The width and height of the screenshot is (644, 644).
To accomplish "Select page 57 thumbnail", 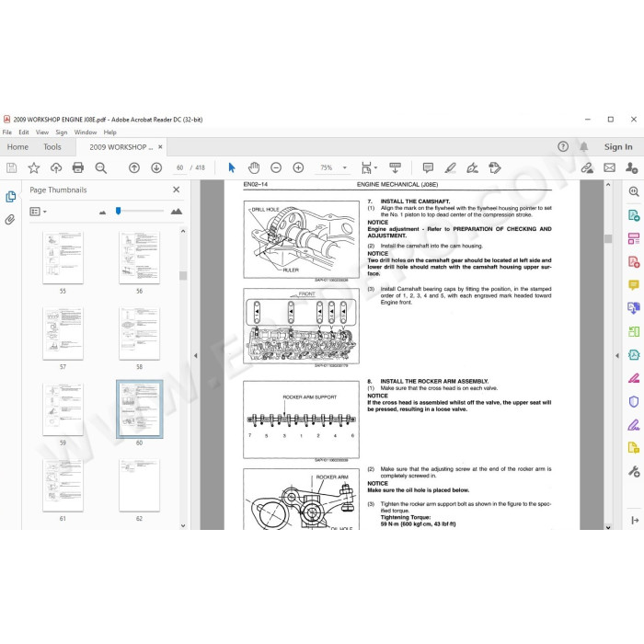I will (63, 333).
